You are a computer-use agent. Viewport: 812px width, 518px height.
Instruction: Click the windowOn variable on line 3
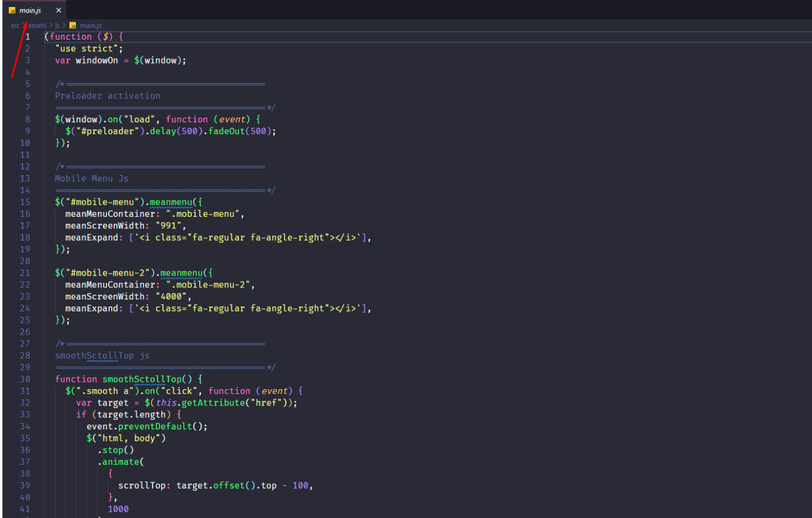click(x=96, y=60)
